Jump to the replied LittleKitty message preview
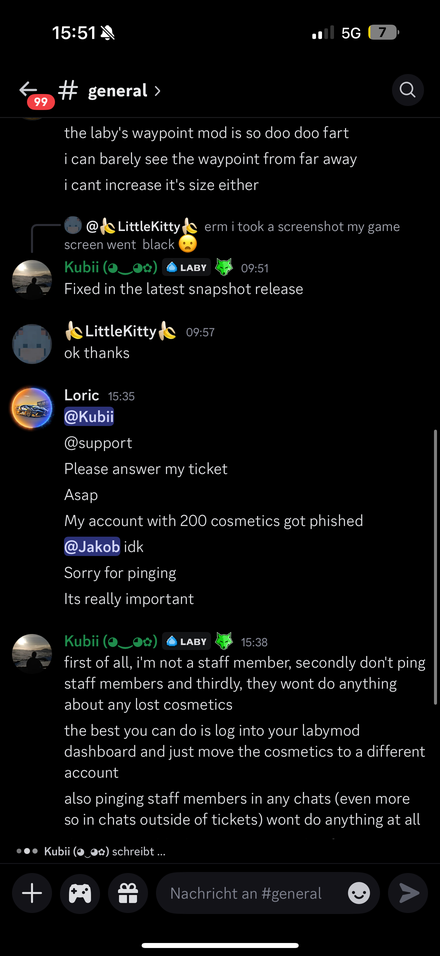440x956 pixels. coord(232,235)
